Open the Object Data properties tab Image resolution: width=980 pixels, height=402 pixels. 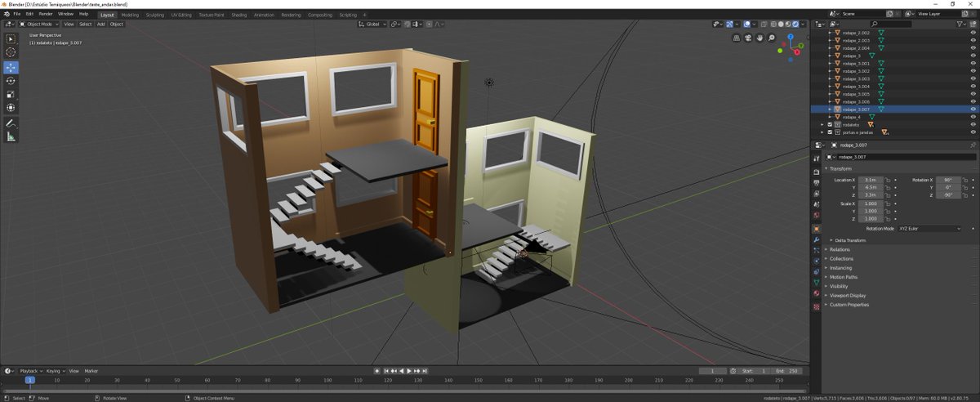(816, 282)
